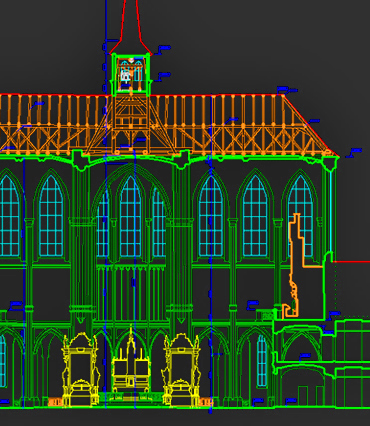The width and height of the screenshot is (370, 426).
Task: Select the orange hatched block at bottom left floor
Action: (x=55, y=402)
